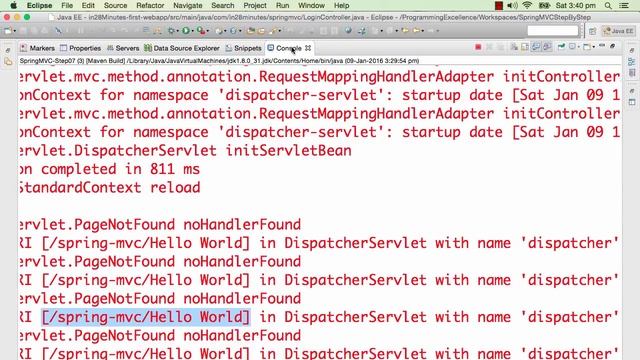640x360 pixels.
Task: Open the Eclipse application menu
Action: (39, 5)
